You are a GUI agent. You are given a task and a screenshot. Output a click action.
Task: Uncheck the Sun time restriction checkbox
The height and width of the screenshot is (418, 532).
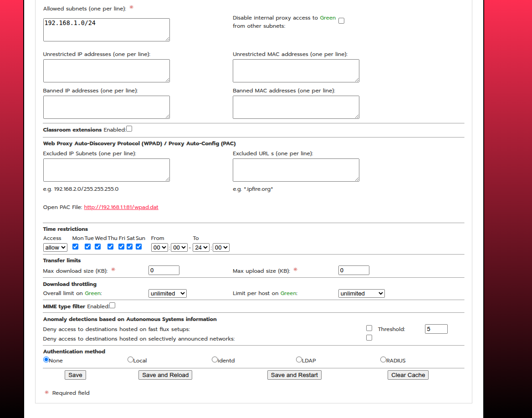point(139,247)
